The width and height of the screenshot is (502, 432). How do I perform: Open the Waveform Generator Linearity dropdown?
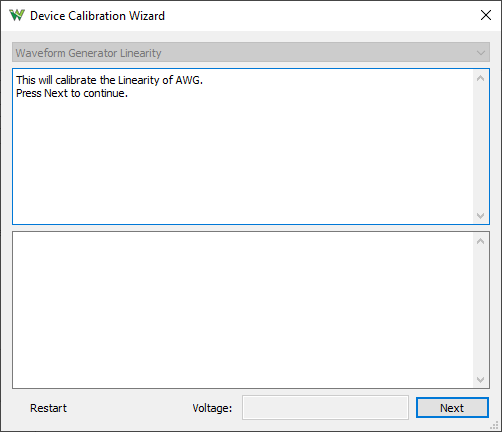coord(251,52)
